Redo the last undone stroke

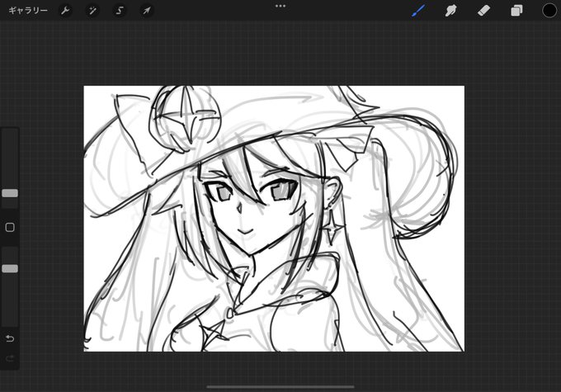(10, 358)
